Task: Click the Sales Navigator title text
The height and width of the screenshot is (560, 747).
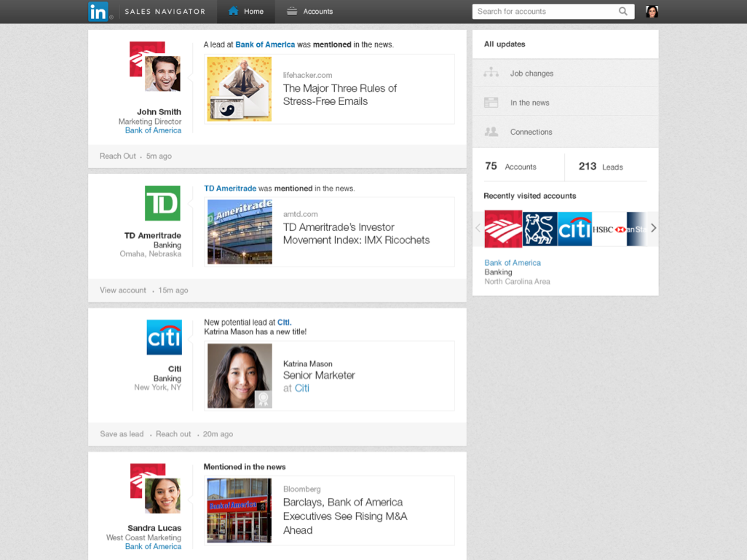Action: coord(165,12)
